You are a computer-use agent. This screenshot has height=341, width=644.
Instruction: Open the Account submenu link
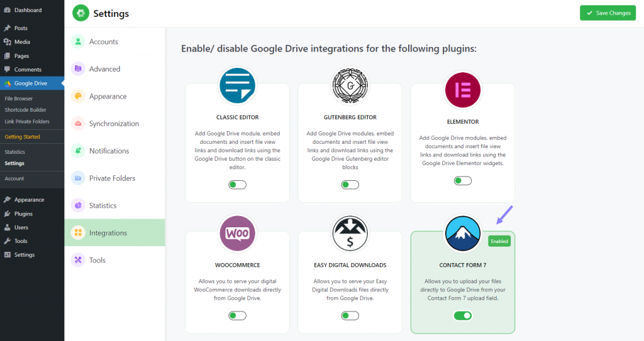14,178
